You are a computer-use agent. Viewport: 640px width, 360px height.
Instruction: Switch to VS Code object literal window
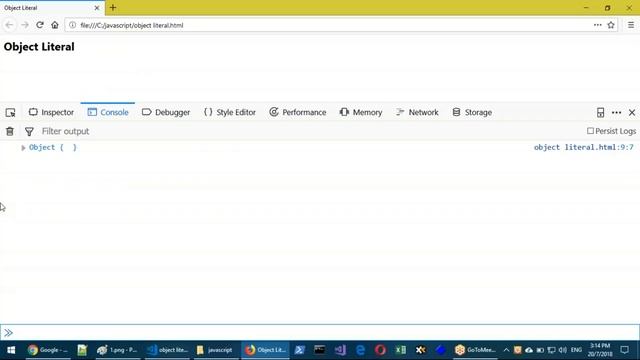(x=168, y=350)
